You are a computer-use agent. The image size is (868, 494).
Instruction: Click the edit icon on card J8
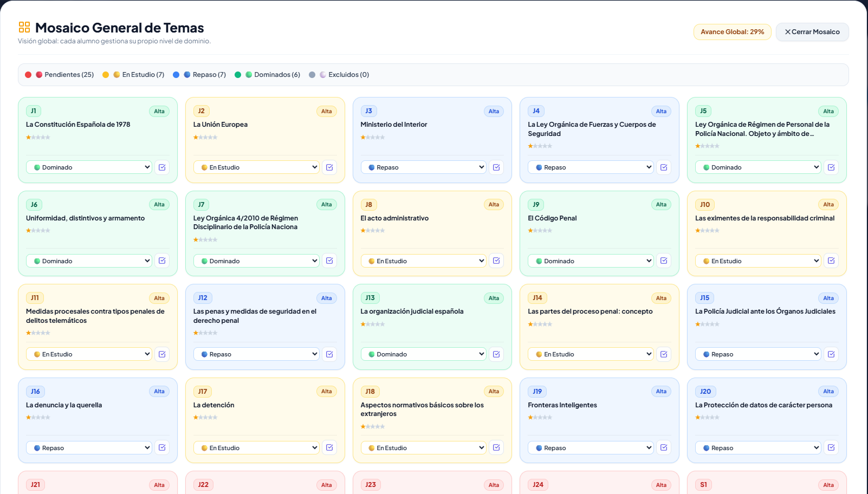496,261
